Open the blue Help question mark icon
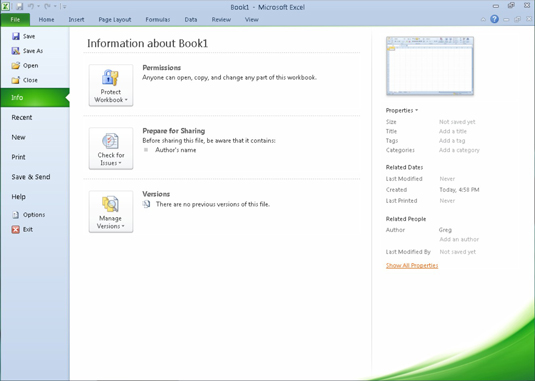The image size is (535, 381). pyautogui.click(x=494, y=19)
